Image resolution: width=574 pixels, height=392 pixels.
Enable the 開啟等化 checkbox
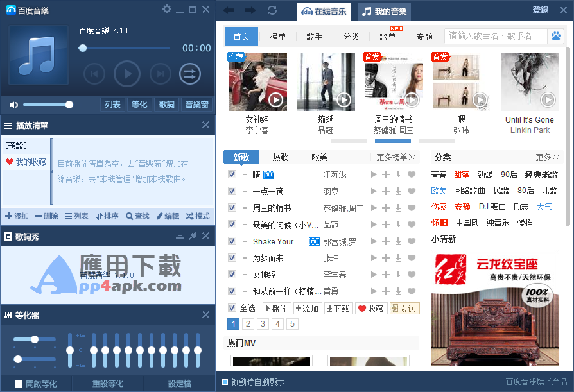click(x=19, y=384)
